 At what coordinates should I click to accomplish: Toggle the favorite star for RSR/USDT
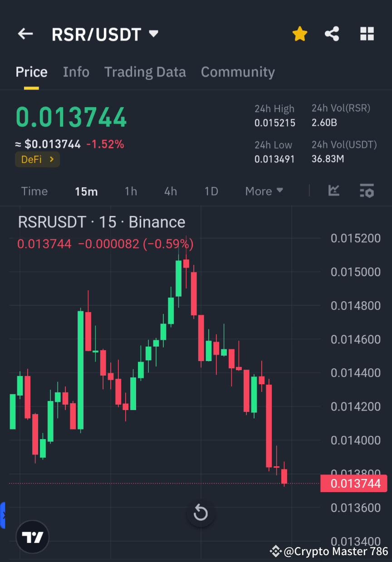point(300,34)
